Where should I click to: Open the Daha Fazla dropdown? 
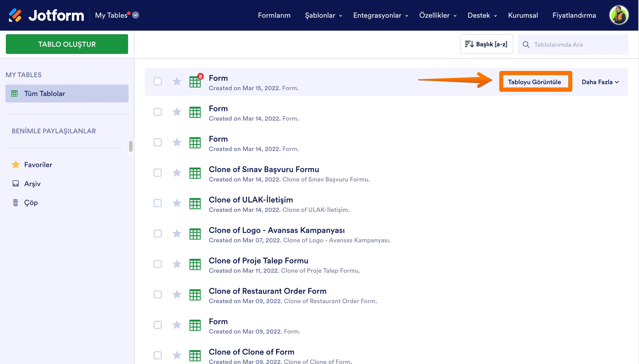600,82
